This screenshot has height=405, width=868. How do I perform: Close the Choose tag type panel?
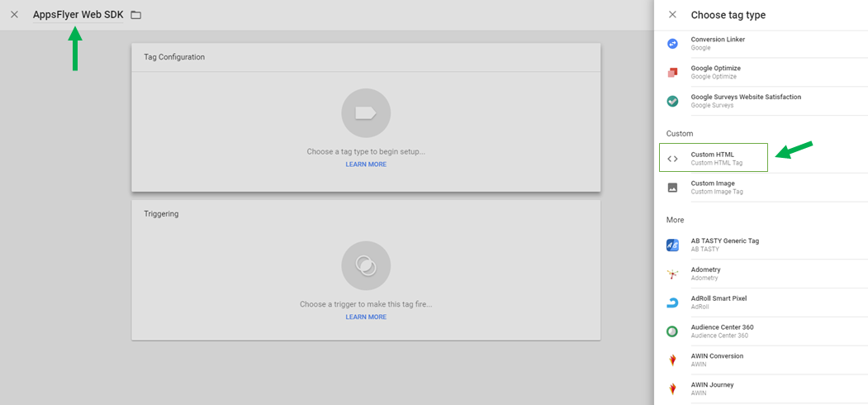672,15
